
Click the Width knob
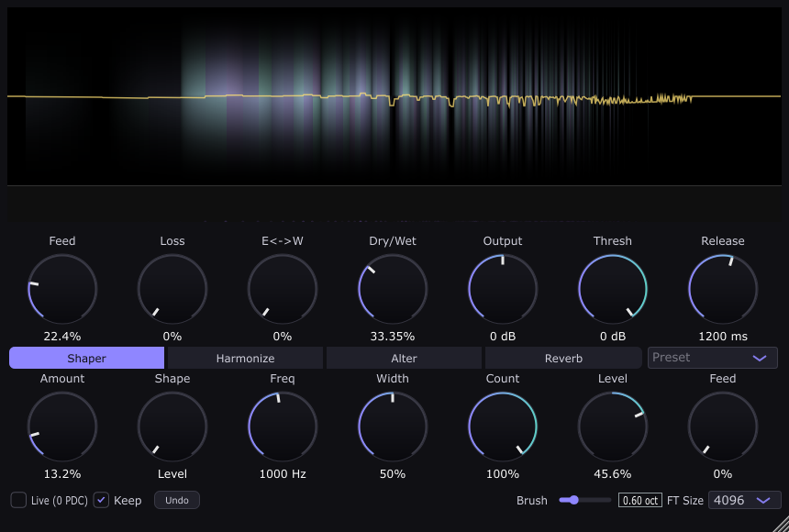(393, 427)
